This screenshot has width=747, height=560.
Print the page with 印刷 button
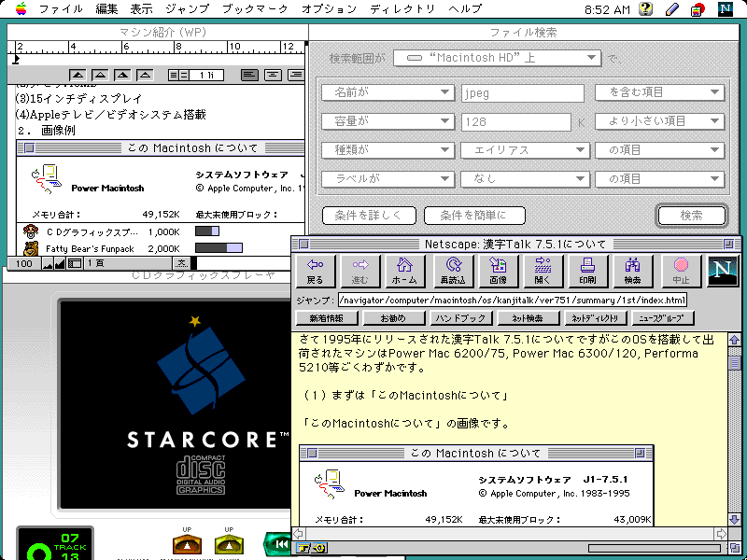(587, 271)
